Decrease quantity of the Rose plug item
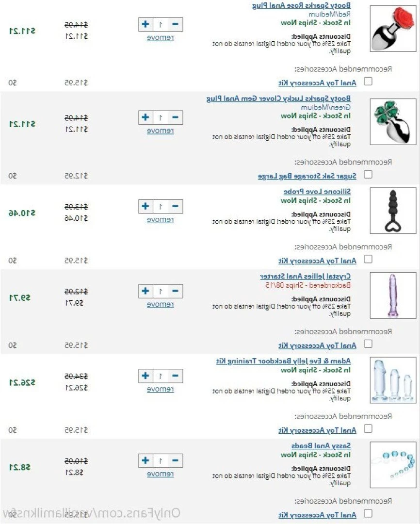 pos(176,24)
